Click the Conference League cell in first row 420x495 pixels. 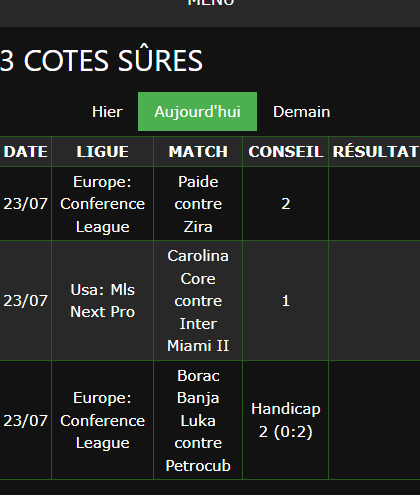tap(102, 204)
